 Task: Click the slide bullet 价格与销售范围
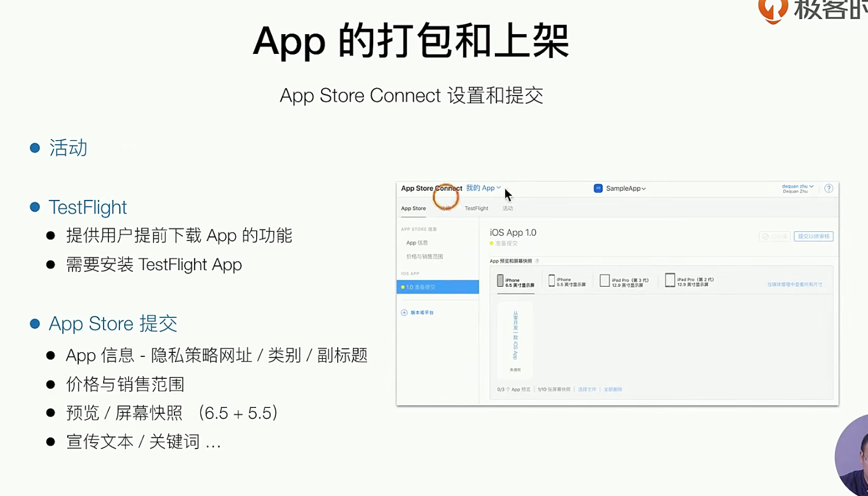[x=125, y=384]
